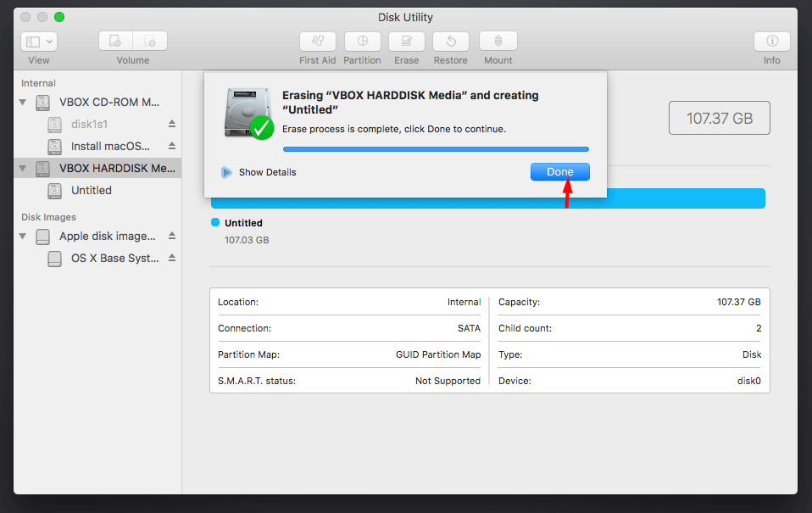Collapse the VBOX CD-ROM Media tree

[23, 103]
